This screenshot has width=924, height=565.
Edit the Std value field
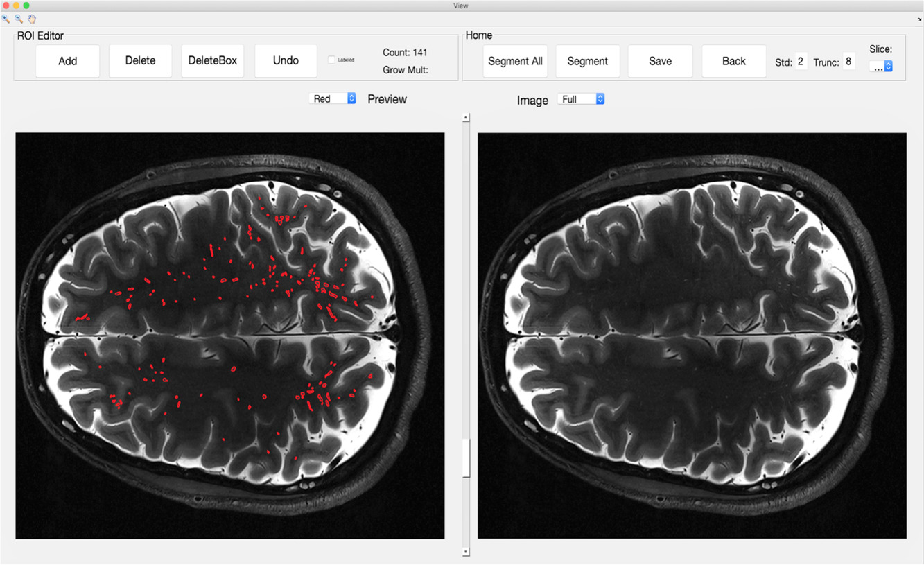click(x=800, y=62)
